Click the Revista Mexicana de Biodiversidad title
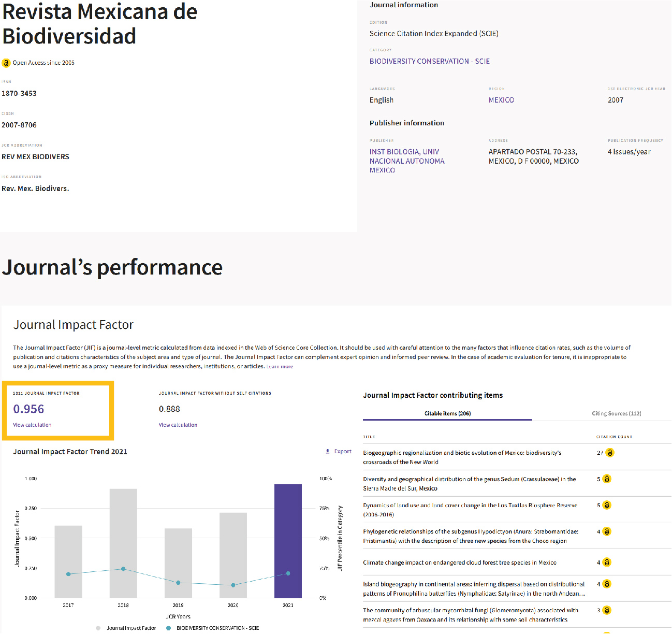Screen dimensions: 672x634 pyautogui.click(x=99, y=23)
